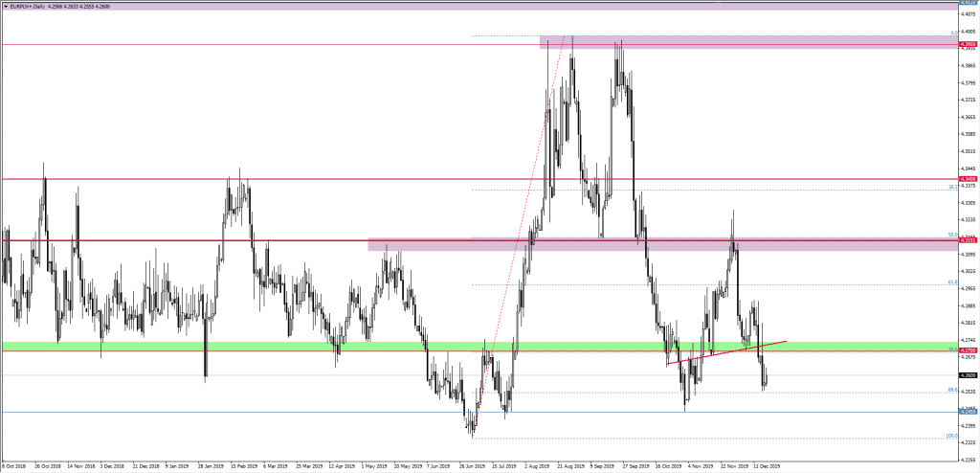Select the 4.3400 red price label
The image size is (980, 473).
[968, 179]
